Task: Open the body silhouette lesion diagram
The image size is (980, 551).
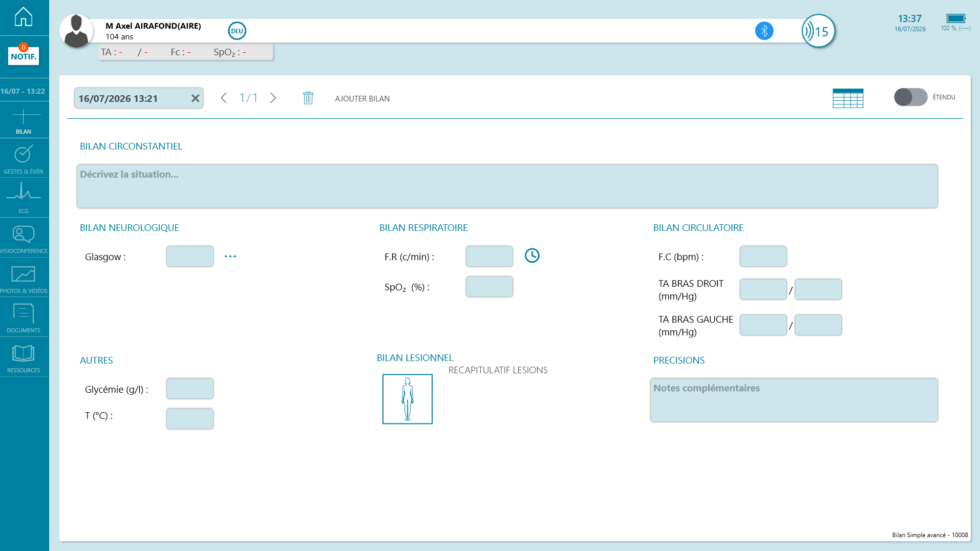Action: (408, 399)
